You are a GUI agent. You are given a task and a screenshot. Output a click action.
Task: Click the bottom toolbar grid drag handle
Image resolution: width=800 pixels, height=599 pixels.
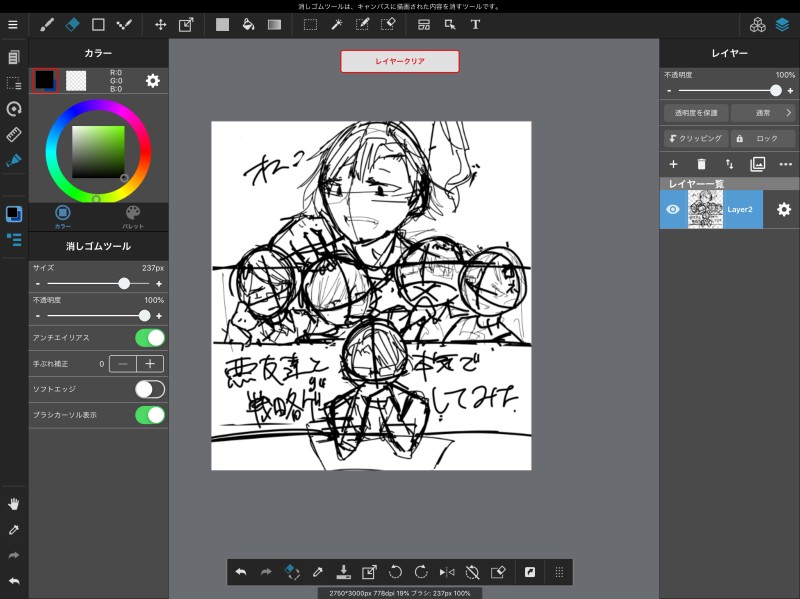(x=559, y=572)
